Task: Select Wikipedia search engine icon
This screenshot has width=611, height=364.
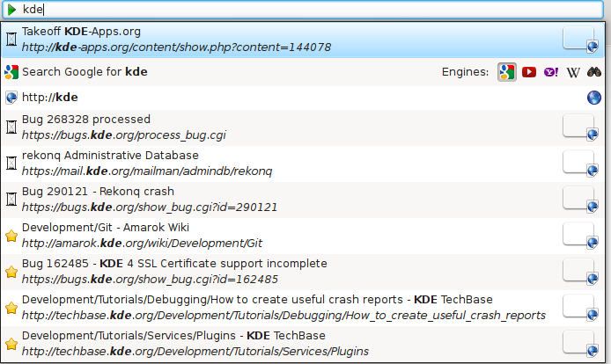Action: pos(573,72)
